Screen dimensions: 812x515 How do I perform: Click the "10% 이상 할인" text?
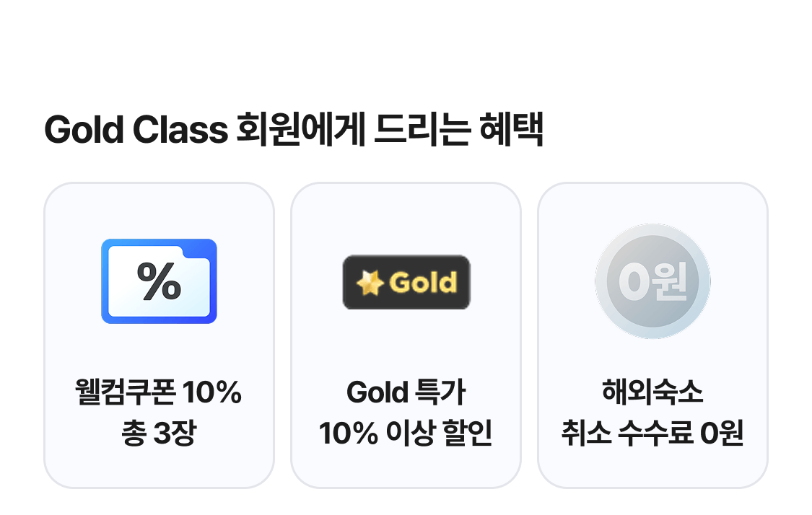pos(406,435)
